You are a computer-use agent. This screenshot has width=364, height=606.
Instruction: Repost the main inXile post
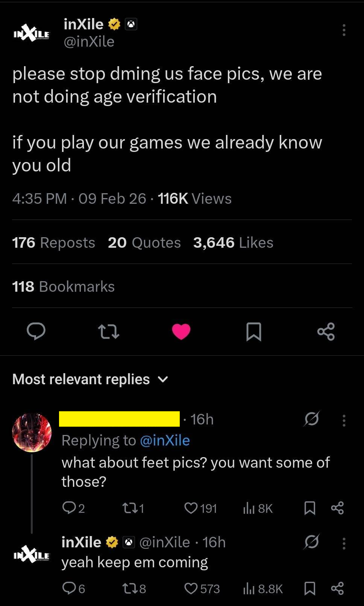pos(108,332)
